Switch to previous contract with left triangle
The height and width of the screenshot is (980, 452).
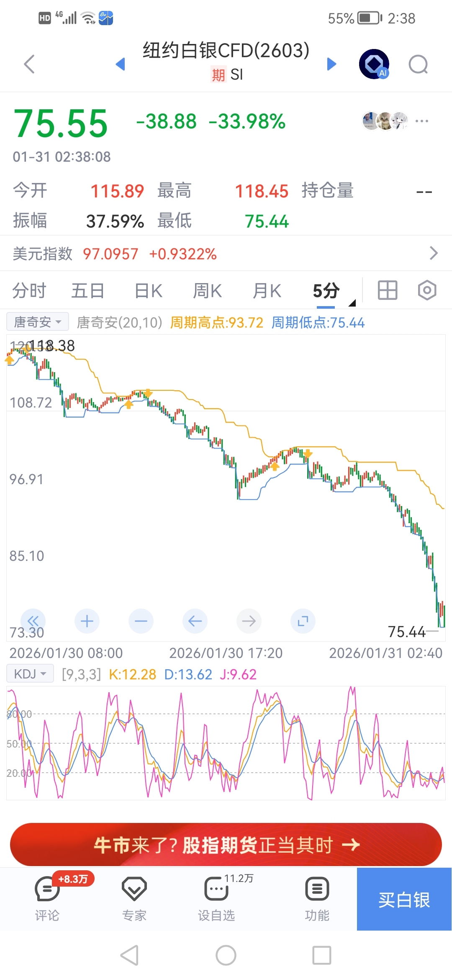click(121, 64)
